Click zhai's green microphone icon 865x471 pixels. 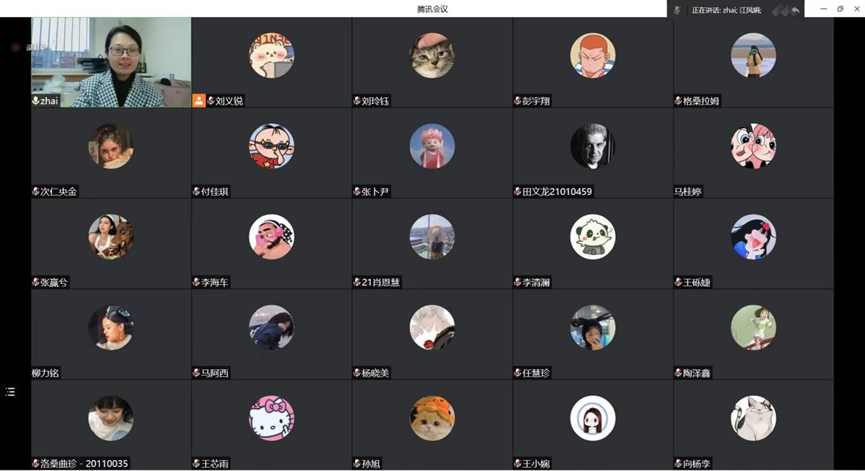tap(36, 101)
